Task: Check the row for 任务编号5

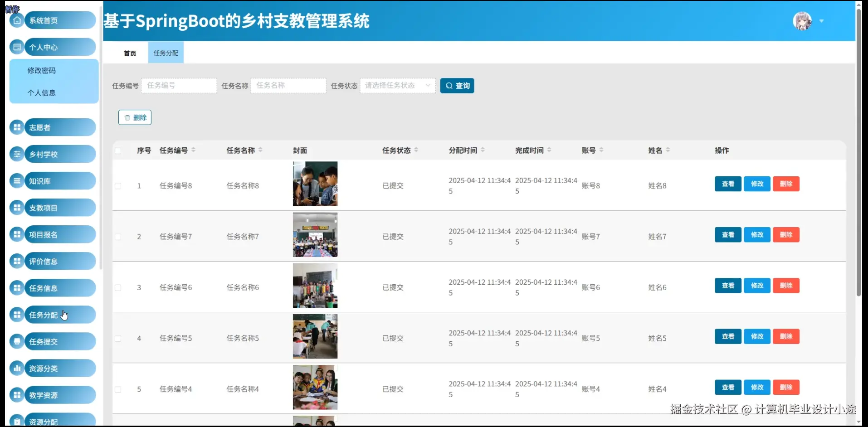Action: coord(118,338)
